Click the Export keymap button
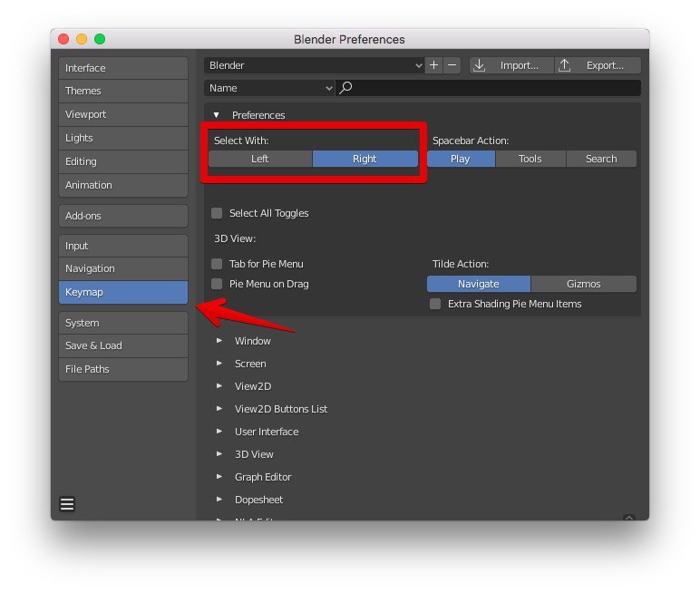 point(595,65)
